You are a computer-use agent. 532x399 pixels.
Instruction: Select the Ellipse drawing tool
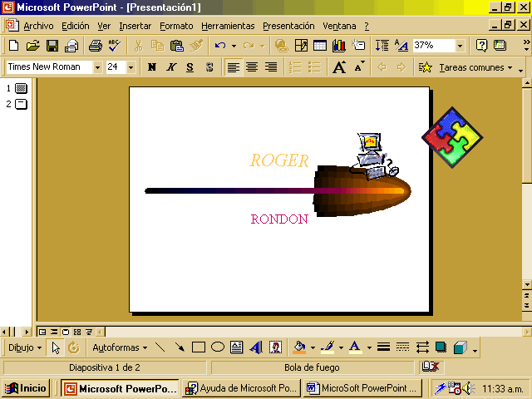pyautogui.click(x=218, y=347)
